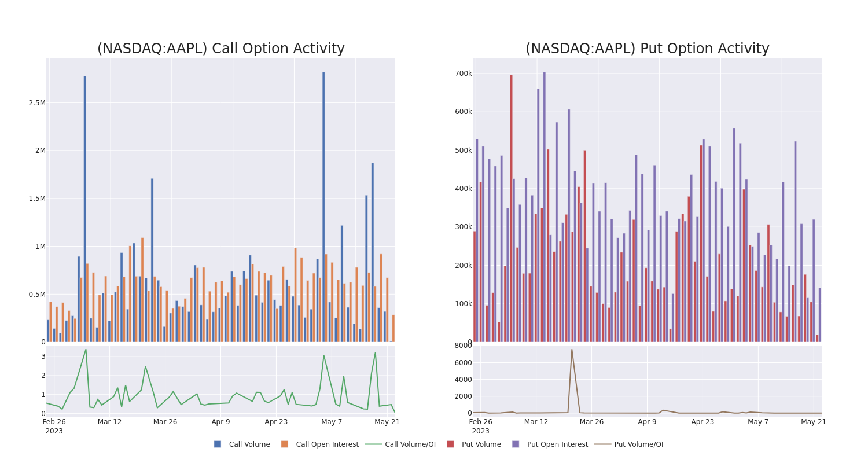Click the 100k label on put chart axis
The image size is (868, 463).
(463, 304)
